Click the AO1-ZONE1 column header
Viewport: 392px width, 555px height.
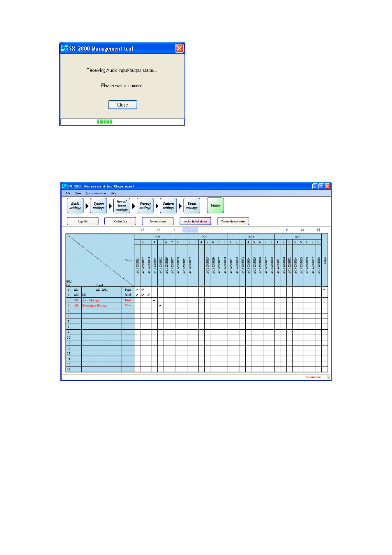point(137,266)
